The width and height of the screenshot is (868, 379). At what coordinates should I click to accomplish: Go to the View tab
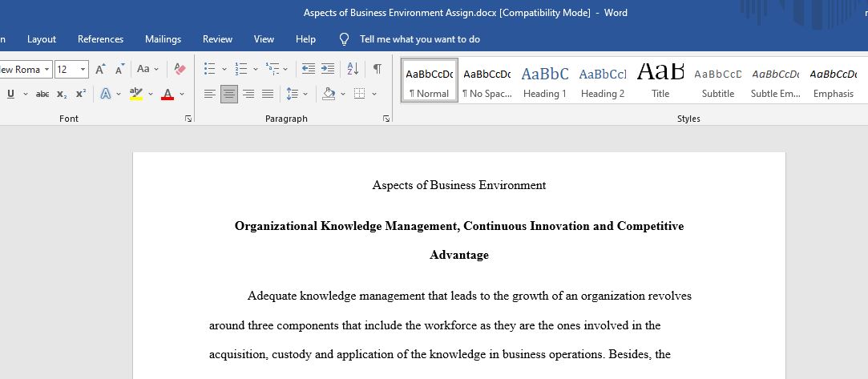point(264,39)
